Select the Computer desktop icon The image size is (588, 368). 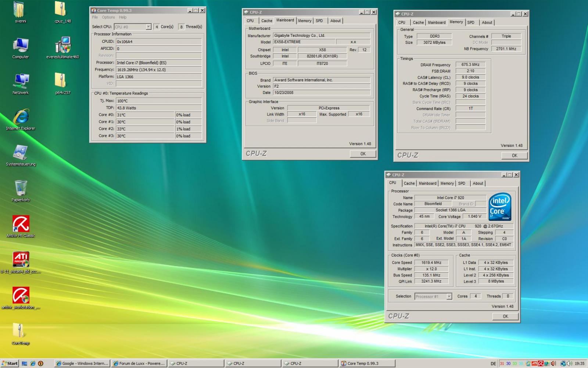pos(20,48)
